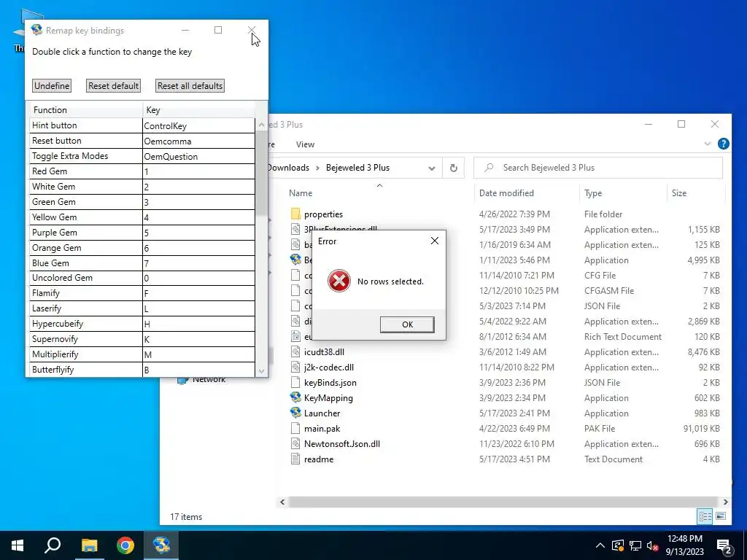
Task: Select the Hint button row
Action: pyautogui.click(x=142, y=125)
